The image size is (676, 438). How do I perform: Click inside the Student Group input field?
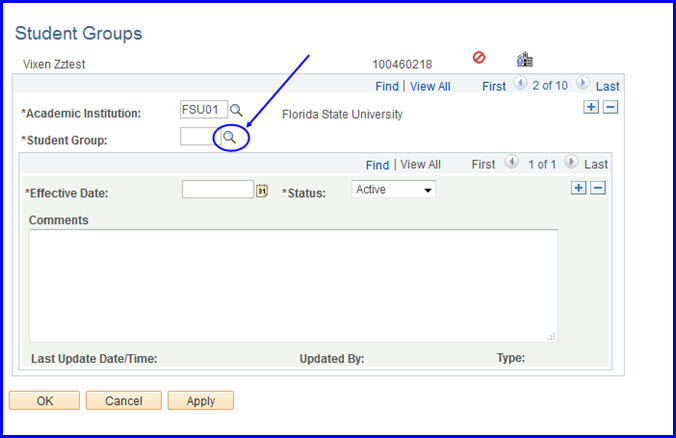(x=196, y=137)
